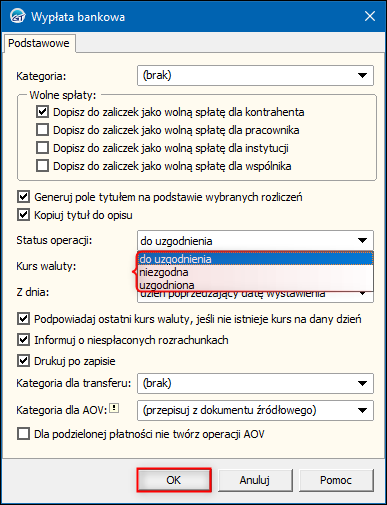Enable wolna spłata dla pracownika checkbox
This screenshot has height=505, width=387.
coord(42,130)
